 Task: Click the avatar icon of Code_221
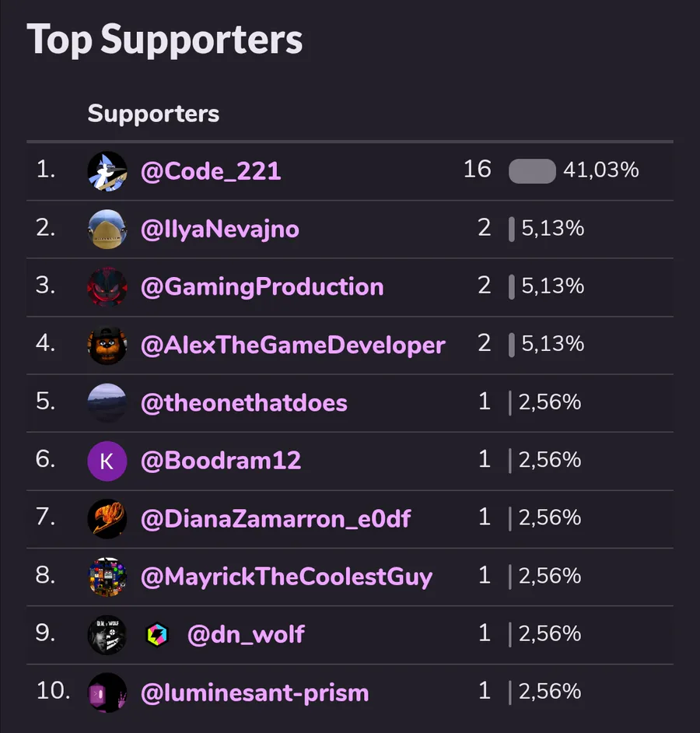pyautogui.click(x=107, y=170)
